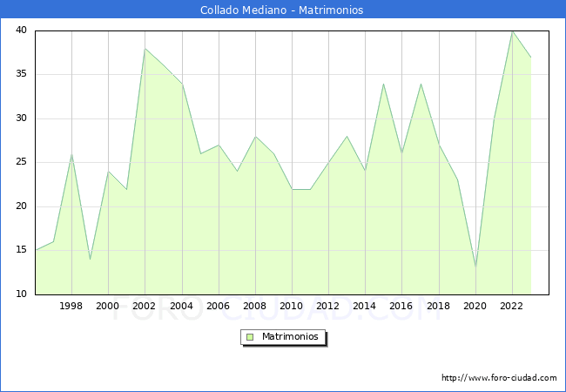Select the 2010 x-axis label

292,306
